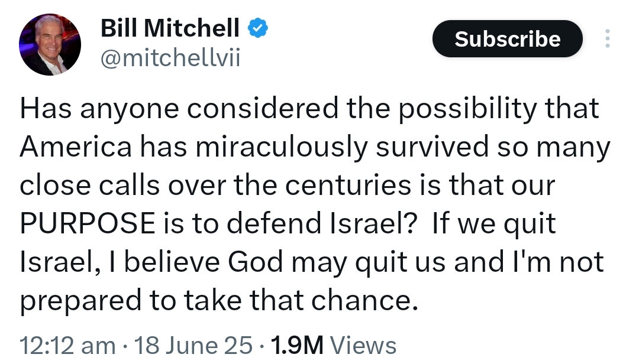Click the blue verified checkmark badge

coord(257,28)
